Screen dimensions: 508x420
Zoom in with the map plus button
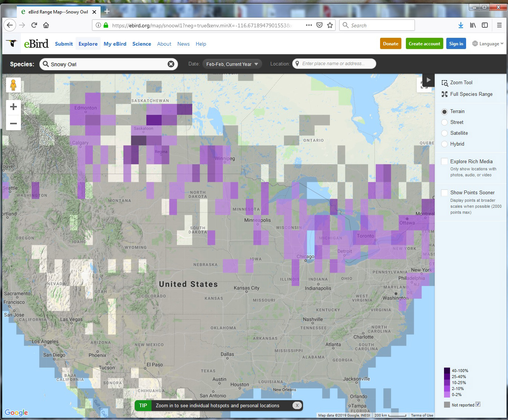(13, 107)
